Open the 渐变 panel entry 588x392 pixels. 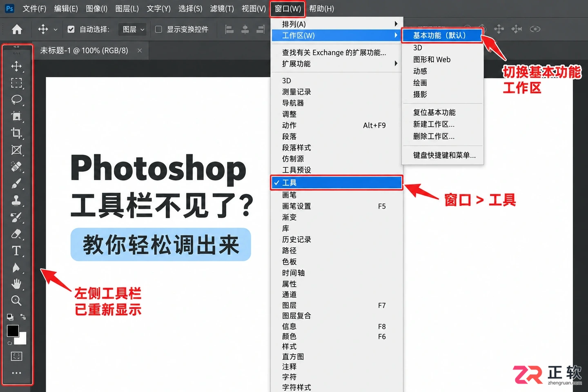337,217
